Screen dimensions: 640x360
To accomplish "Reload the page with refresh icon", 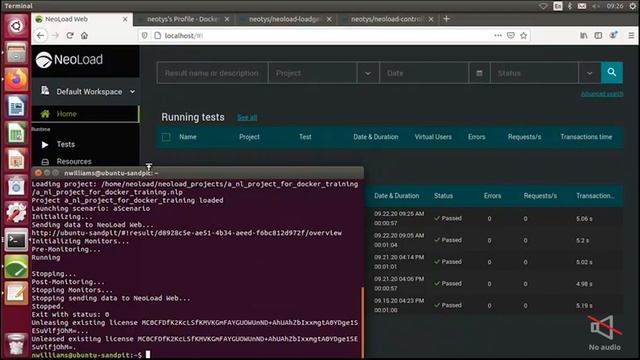I will tap(70, 36).
